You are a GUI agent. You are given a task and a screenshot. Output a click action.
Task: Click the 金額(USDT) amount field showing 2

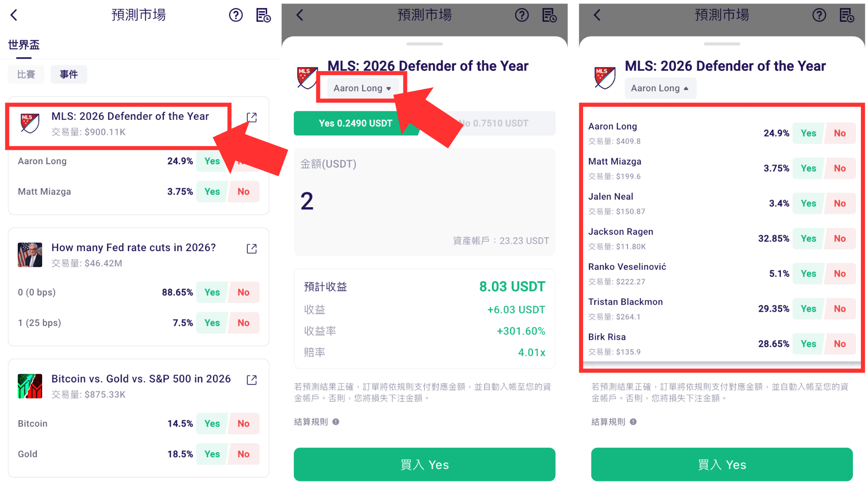coord(425,202)
